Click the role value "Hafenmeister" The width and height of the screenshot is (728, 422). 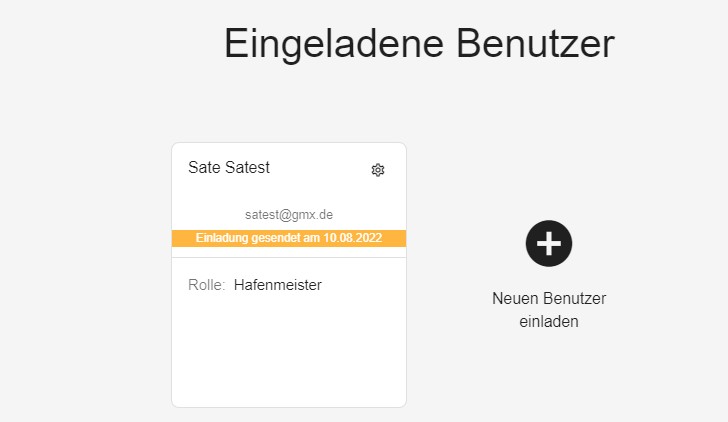point(278,285)
